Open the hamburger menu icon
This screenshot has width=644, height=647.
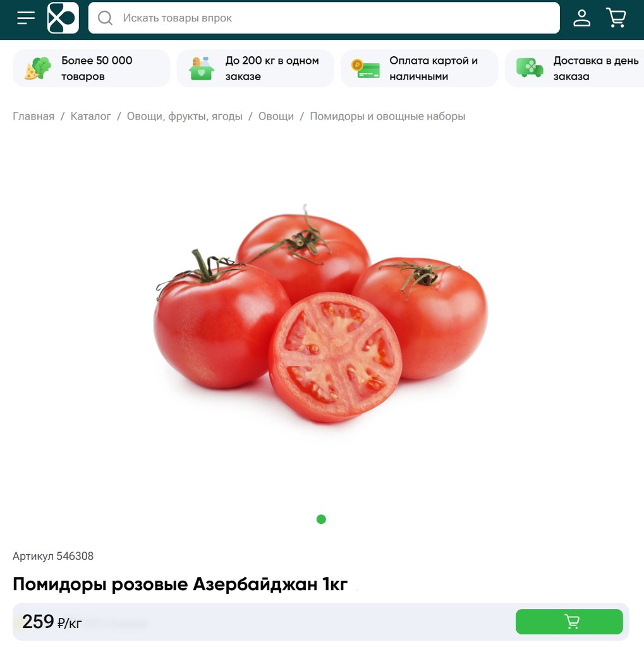[25, 18]
